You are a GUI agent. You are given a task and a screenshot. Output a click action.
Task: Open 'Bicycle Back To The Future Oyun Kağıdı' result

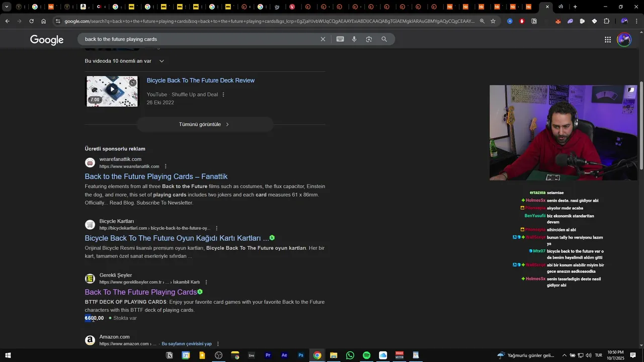(x=177, y=238)
